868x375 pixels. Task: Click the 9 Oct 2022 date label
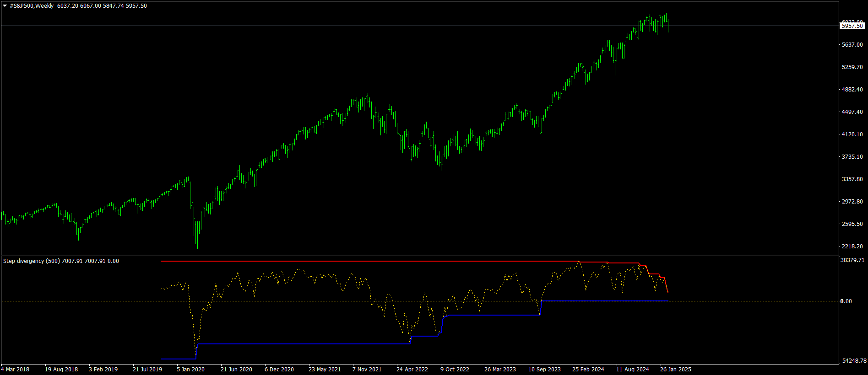pos(455,370)
